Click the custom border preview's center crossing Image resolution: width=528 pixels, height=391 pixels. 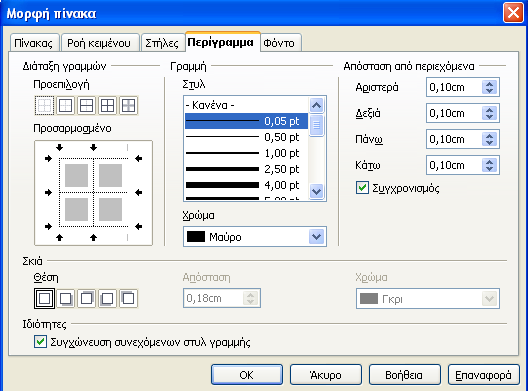pos(93,192)
